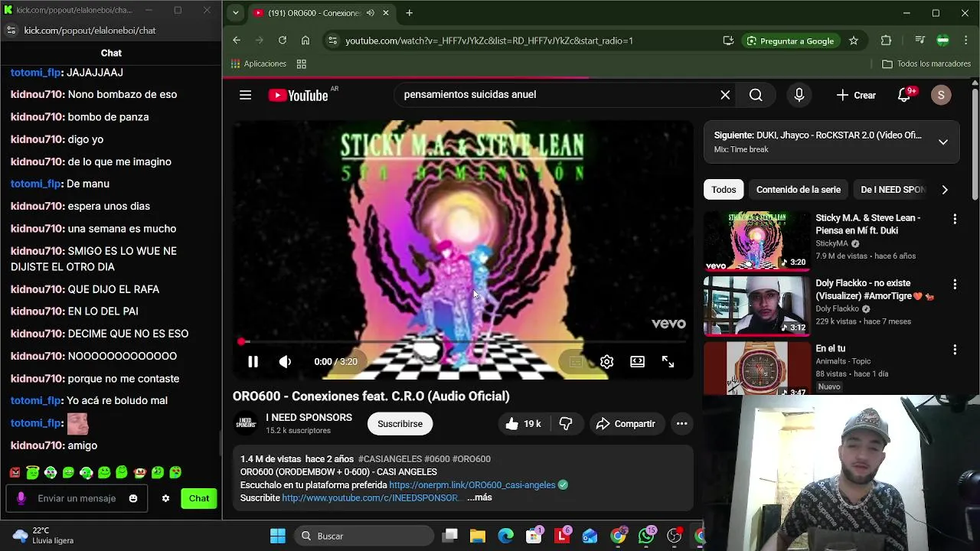Toggle subtitles on the video player
This screenshot has width=980, height=551.
576,362
